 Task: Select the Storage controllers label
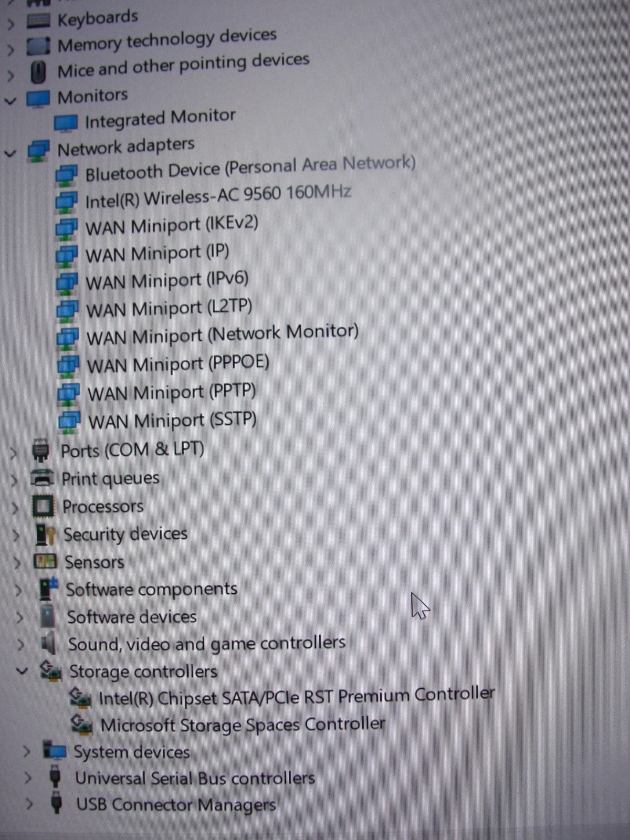143,671
